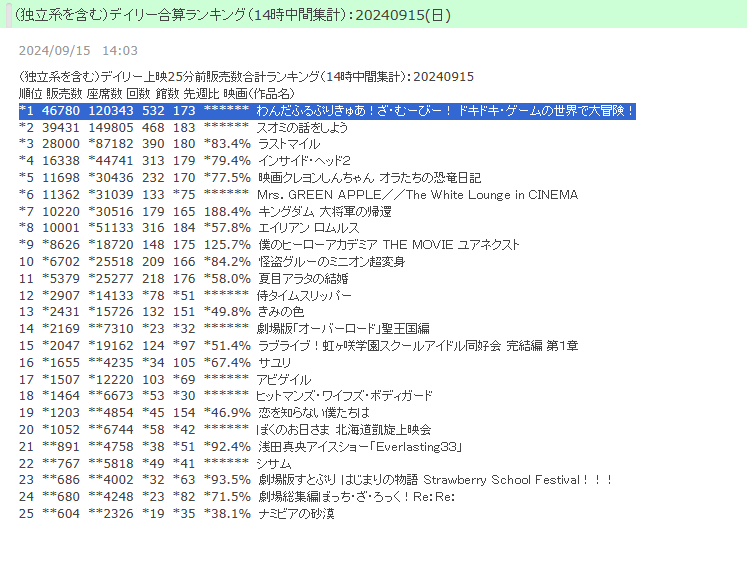
Task: Select the row for シサム
Action: 155,463
